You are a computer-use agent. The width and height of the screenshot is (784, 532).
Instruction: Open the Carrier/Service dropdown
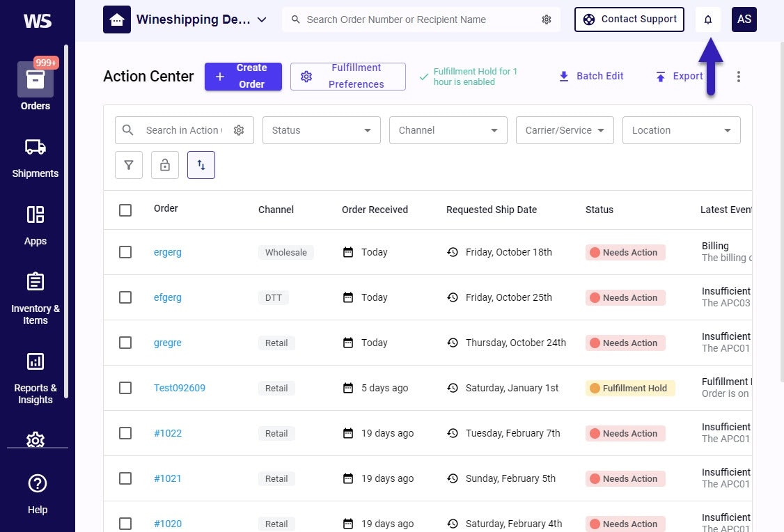(565, 130)
